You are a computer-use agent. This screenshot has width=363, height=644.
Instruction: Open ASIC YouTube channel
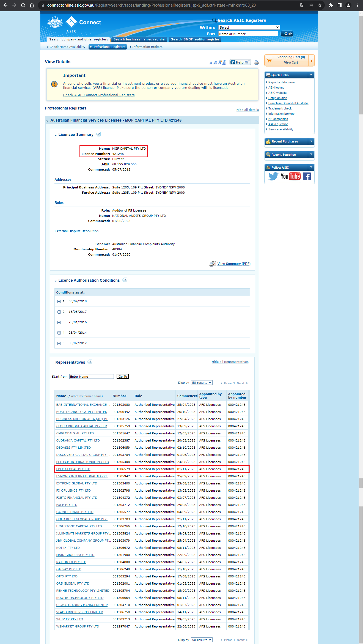[x=290, y=176]
